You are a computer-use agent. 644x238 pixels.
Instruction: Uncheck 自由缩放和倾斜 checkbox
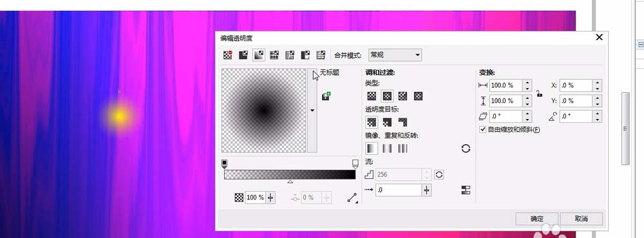pos(482,130)
